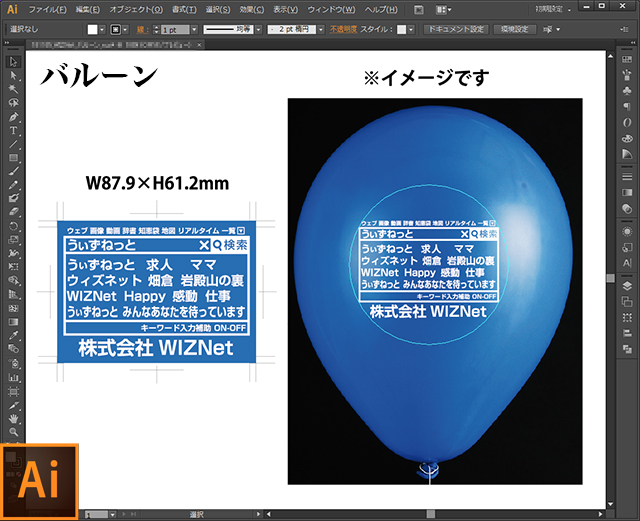The width and height of the screenshot is (640, 521).
Task: Choose the Width tool
Action: coord(13,253)
